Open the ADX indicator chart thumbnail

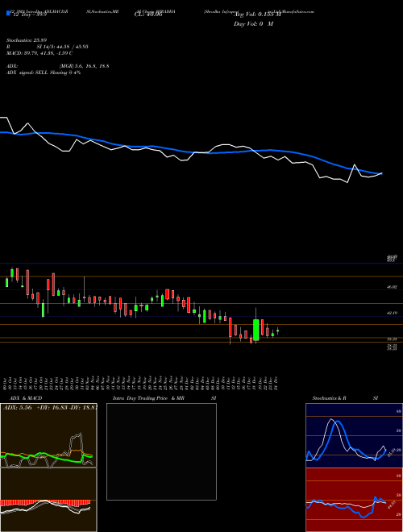[x=48, y=435]
